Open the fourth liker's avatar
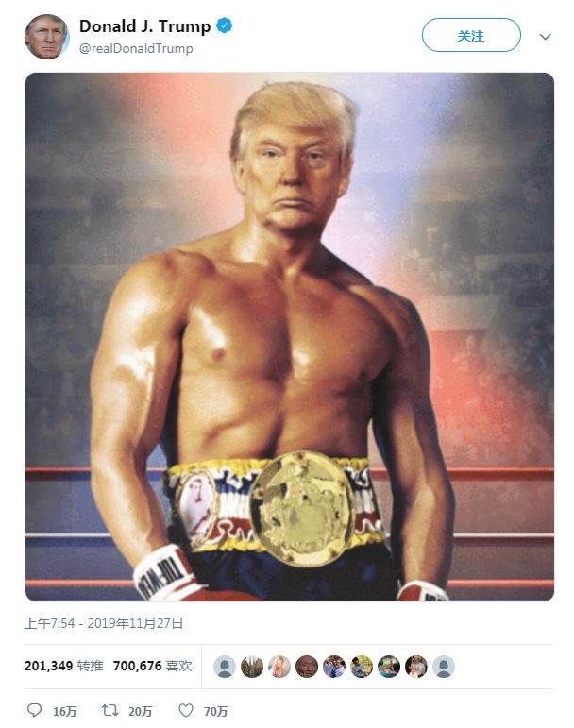Viewport: 574px width, 728px height. [307, 667]
